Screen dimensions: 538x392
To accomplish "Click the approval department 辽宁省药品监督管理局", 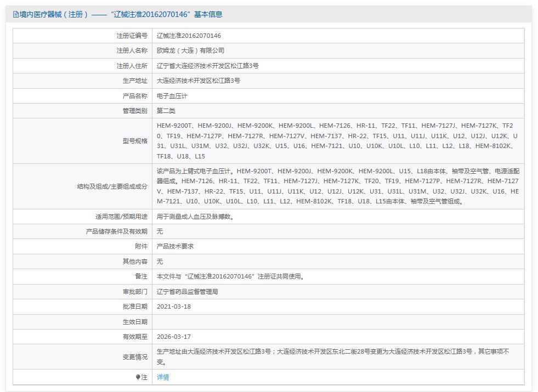I will pos(187,292).
